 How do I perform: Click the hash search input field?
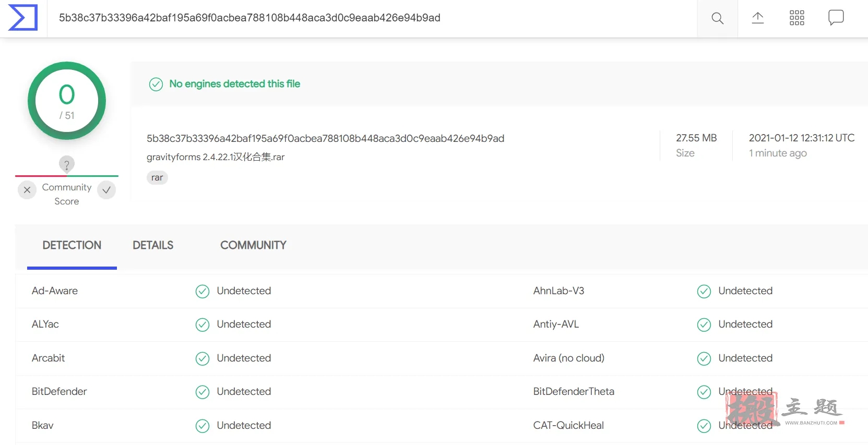tap(372, 18)
